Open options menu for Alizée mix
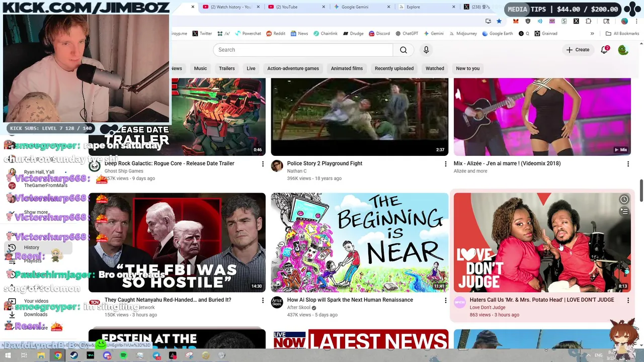Screen dimensions: 644x362 (628, 164)
